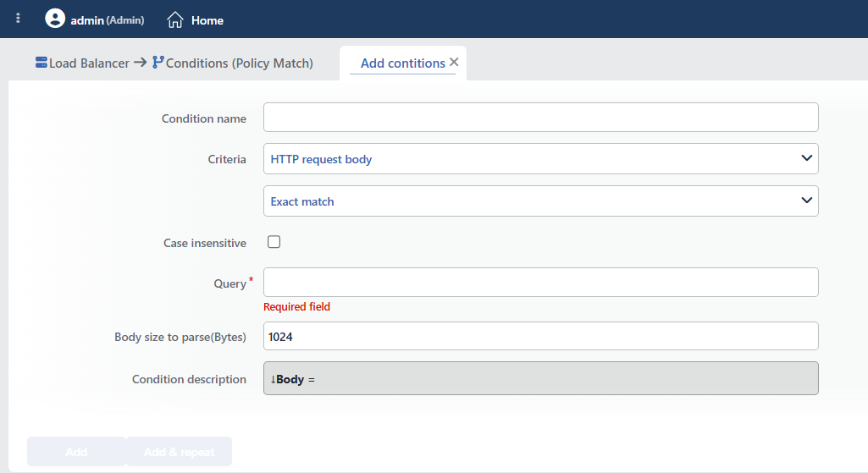Focus the Condition name field
Viewport: 868px width, 473px height.
coord(541,118)
